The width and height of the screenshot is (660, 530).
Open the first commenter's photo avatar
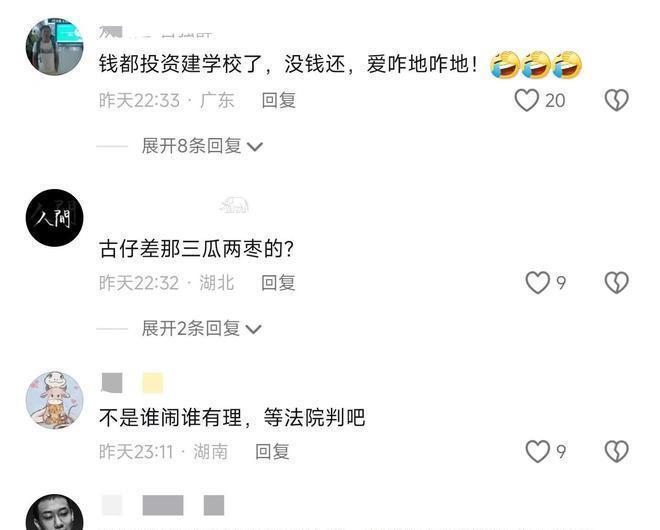55,46
